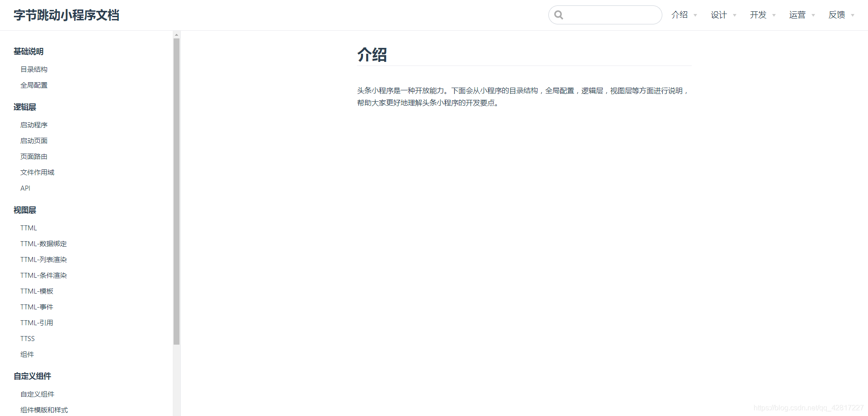Open the 组件模版和样式 page
868x416 pixels.
click(44, 410)
